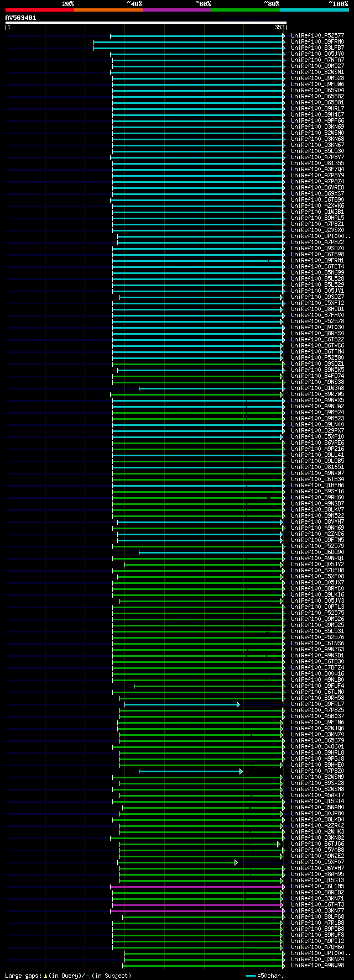Click hit label UniRef100_Q69XS7

(x=317, y=194)
